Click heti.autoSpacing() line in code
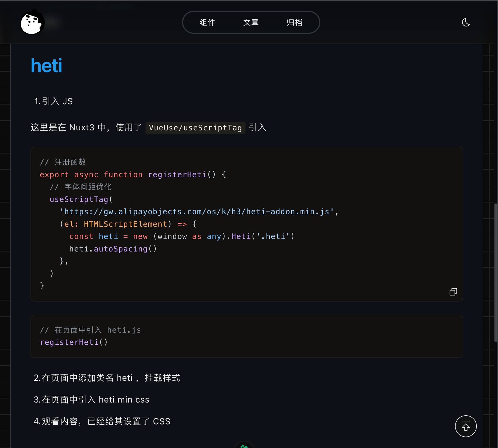The image size is (498, 448). 113,249
